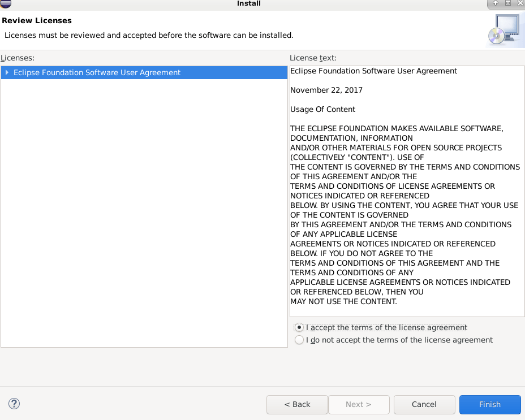Cancel the installation
Image resolution: width=525 pixels, height=420 pixels.
point(424,404)
